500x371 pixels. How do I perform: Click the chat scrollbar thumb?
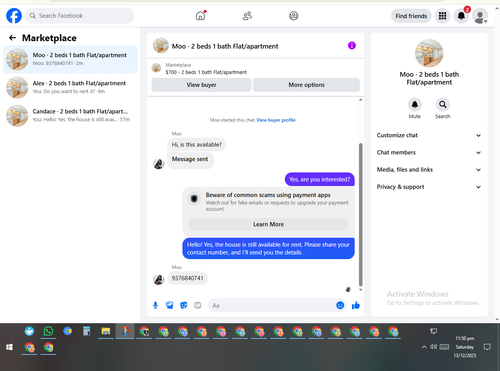point(360,214)
